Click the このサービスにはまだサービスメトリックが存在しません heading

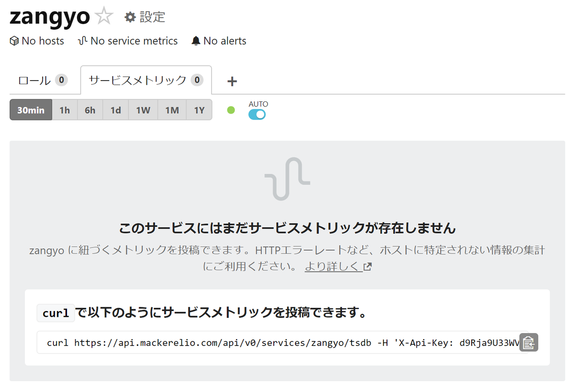coord(287,228)
